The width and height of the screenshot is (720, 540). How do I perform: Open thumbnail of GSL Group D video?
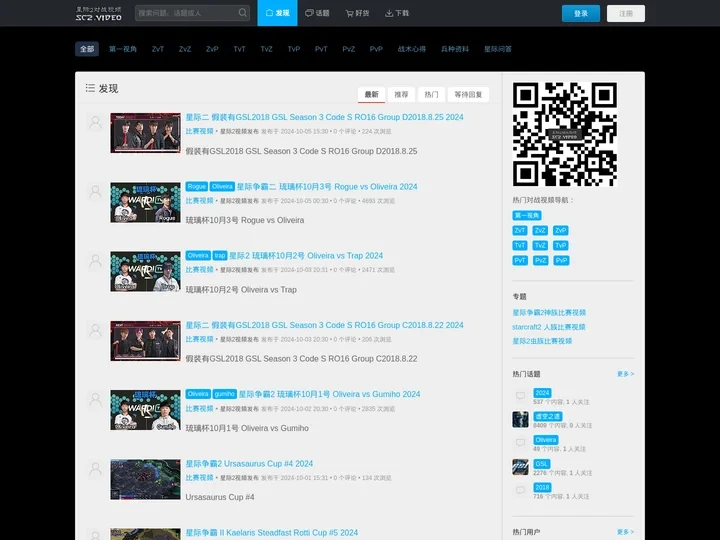tap(146, 133)
